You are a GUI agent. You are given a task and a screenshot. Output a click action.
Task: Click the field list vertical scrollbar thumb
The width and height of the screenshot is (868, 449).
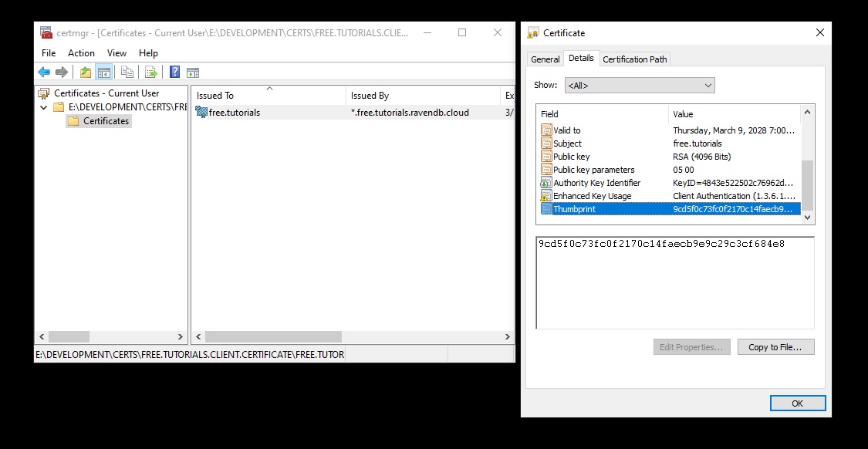coord(807,185)
